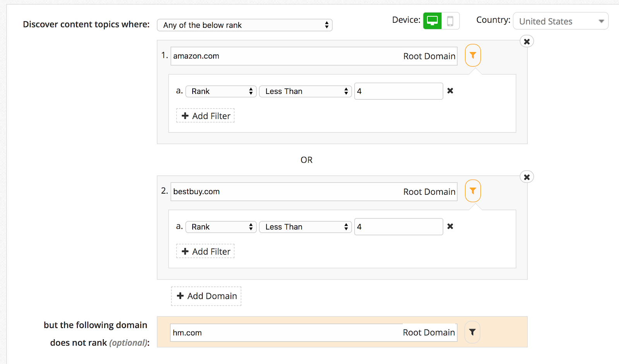Remove the amazon.com domain block
The height and width of the screenshot is (364, 619).
pyautogui.click(x=527, y=42)
